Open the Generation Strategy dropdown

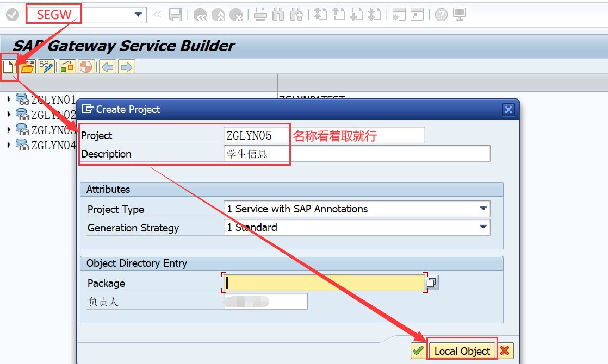click(x=483, y=227)
